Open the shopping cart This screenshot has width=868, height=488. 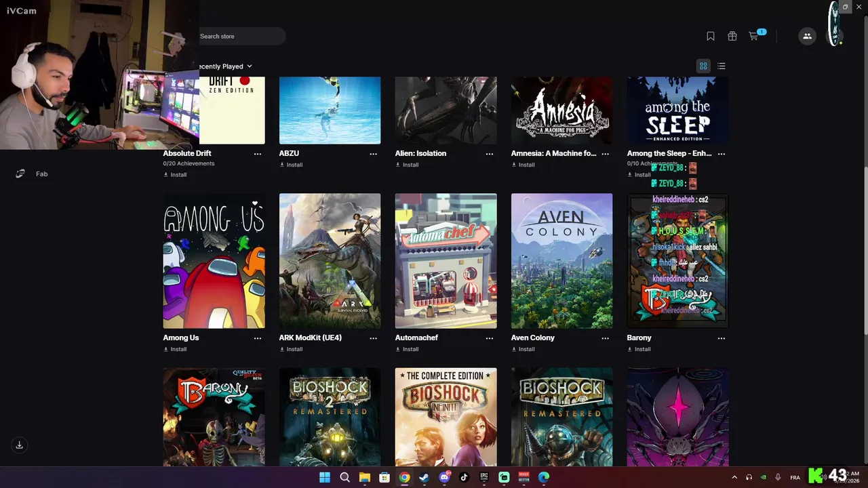coord(753,36)
